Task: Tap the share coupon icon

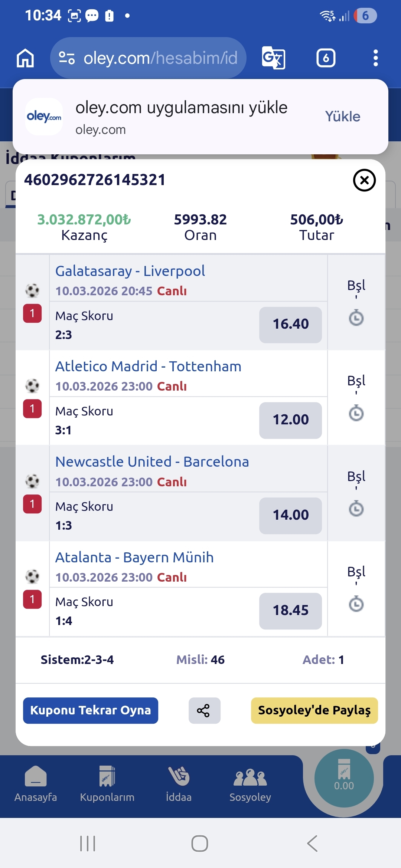Action: tap(204, 710)
